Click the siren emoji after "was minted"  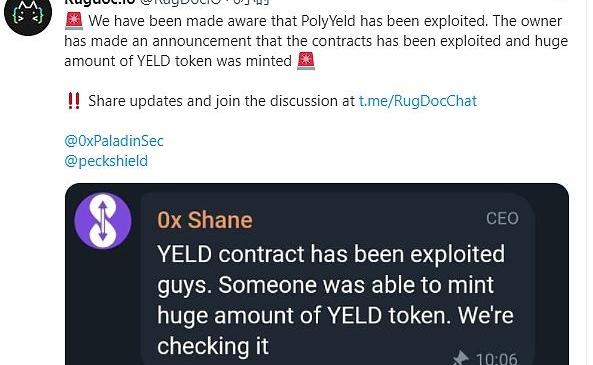click(x=306, y=61)
